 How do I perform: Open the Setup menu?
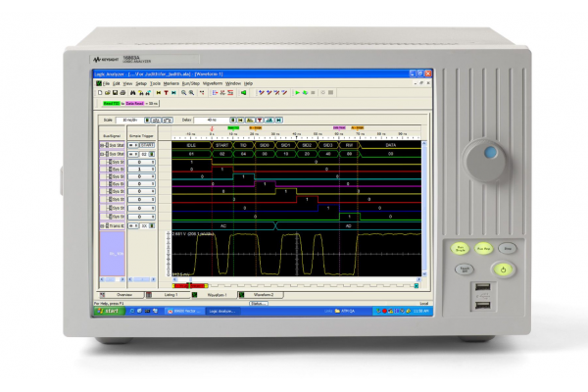pyautogui.click(x=141, y=83)
